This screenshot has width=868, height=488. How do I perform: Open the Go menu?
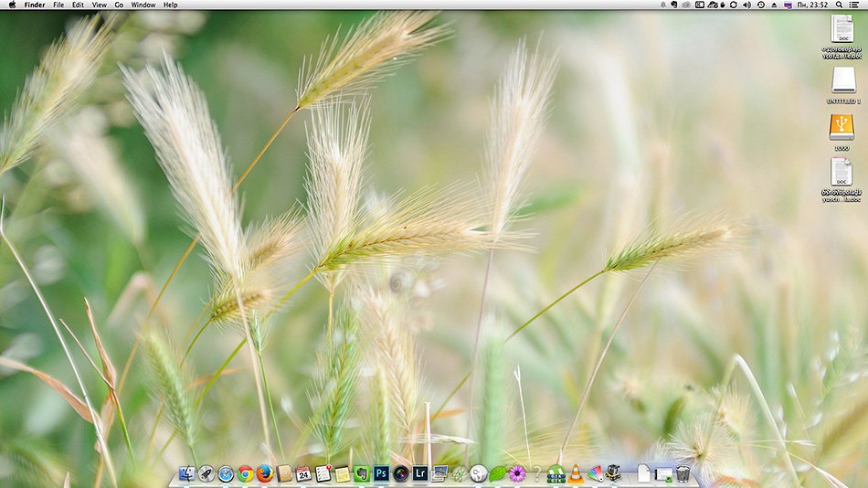[119, 5]
